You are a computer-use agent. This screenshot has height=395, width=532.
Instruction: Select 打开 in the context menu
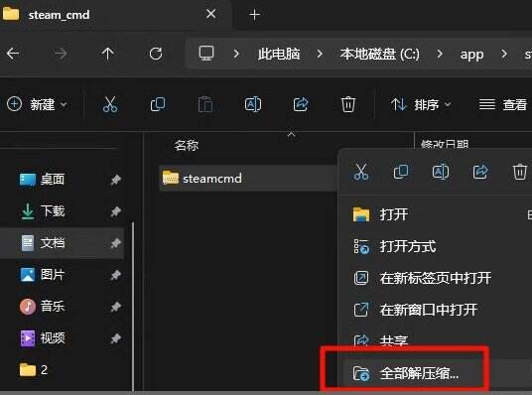coord(394,214)
